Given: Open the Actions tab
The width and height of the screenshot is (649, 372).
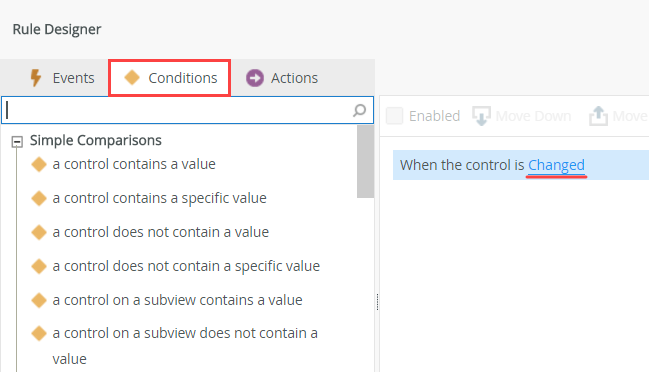Looking at the screenshot, I should 282,78.
